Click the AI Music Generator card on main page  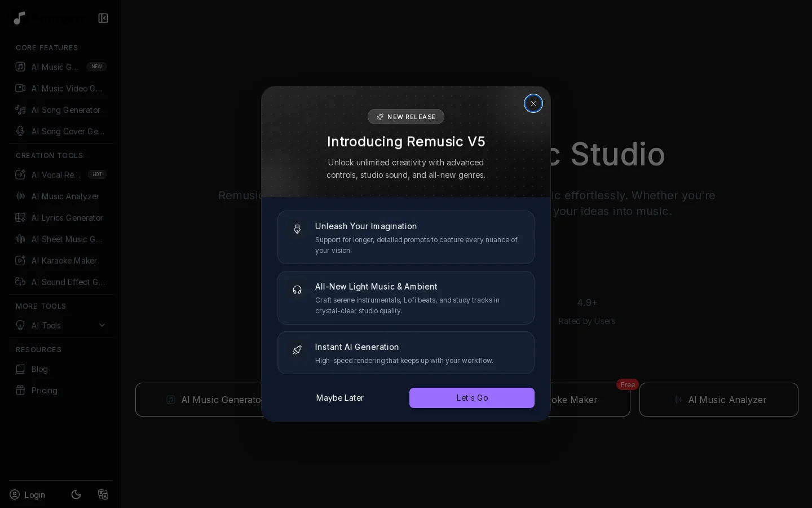[x=198, y=400]
